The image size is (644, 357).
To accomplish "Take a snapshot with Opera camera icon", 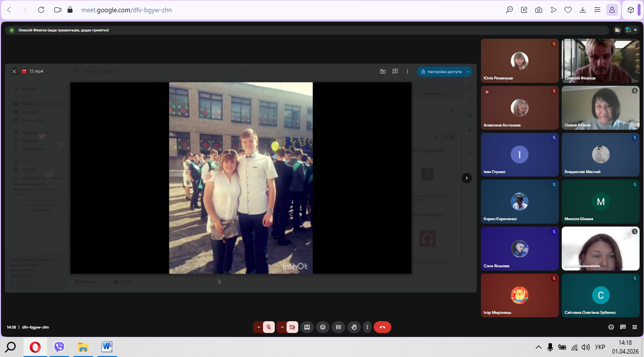I will pos(539,10).
